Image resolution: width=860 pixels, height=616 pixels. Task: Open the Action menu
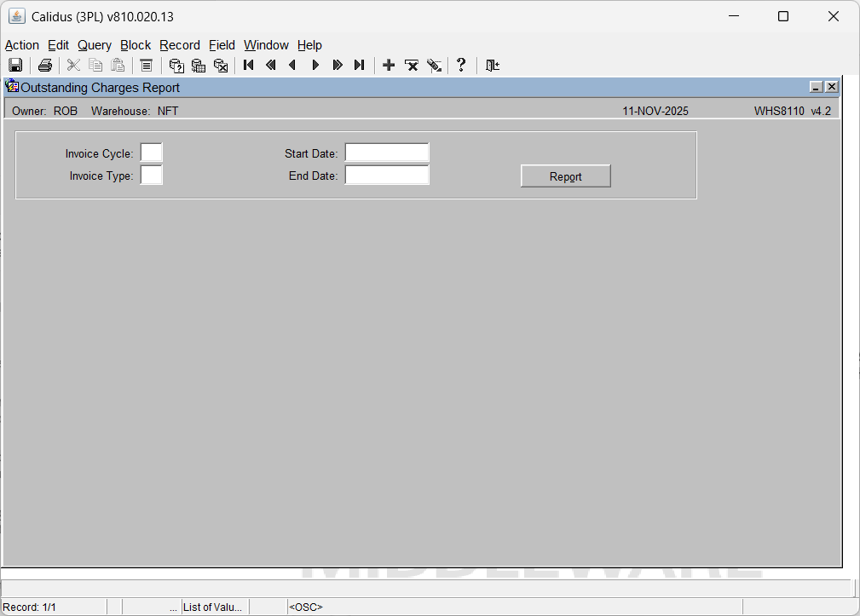point(22,45)
